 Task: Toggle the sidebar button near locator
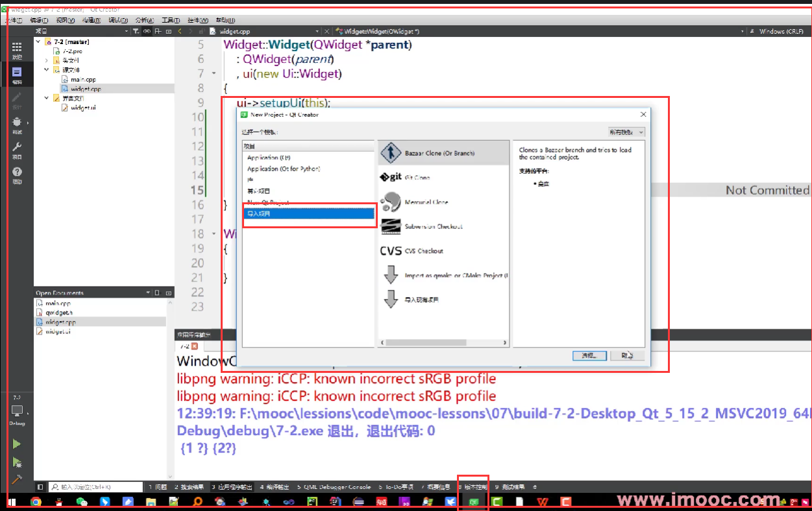[x=40, y=486]
